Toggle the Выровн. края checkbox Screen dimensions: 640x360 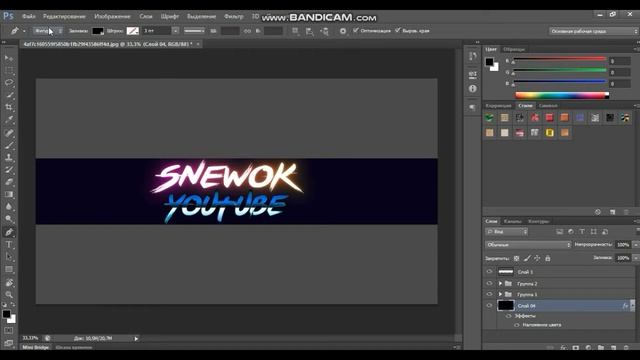pyautogui.click(x=398, y=30)
